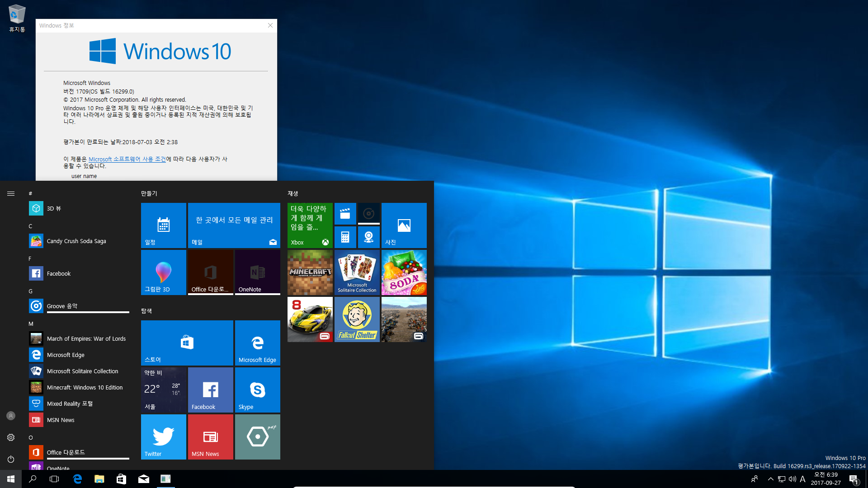The image size is (868, 488).
Task: Launch the Asphalt 8 racing tile
Action: 310,319
